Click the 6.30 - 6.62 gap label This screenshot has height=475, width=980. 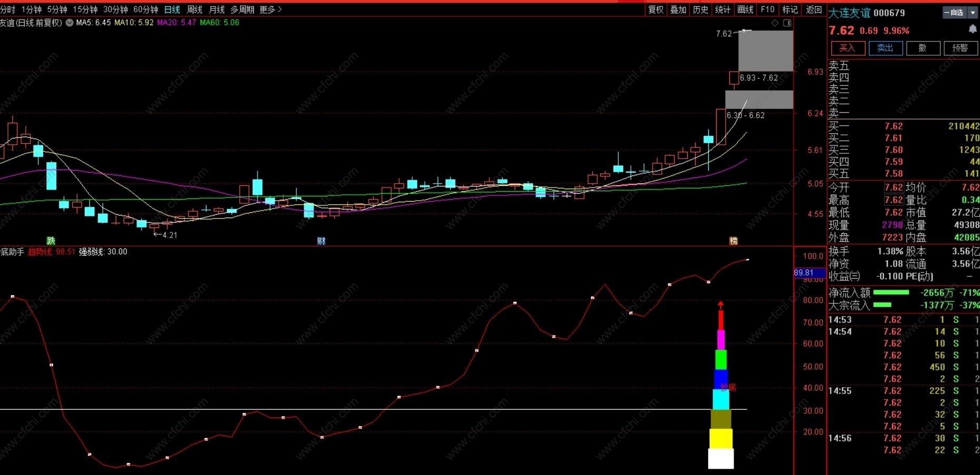746,115
